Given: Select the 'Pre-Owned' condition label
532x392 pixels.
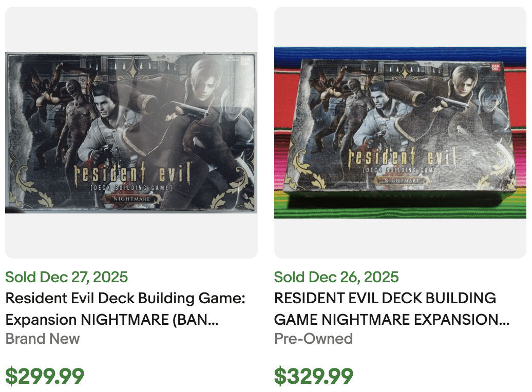Looking at the screenshot, I should tap(313, 339).
